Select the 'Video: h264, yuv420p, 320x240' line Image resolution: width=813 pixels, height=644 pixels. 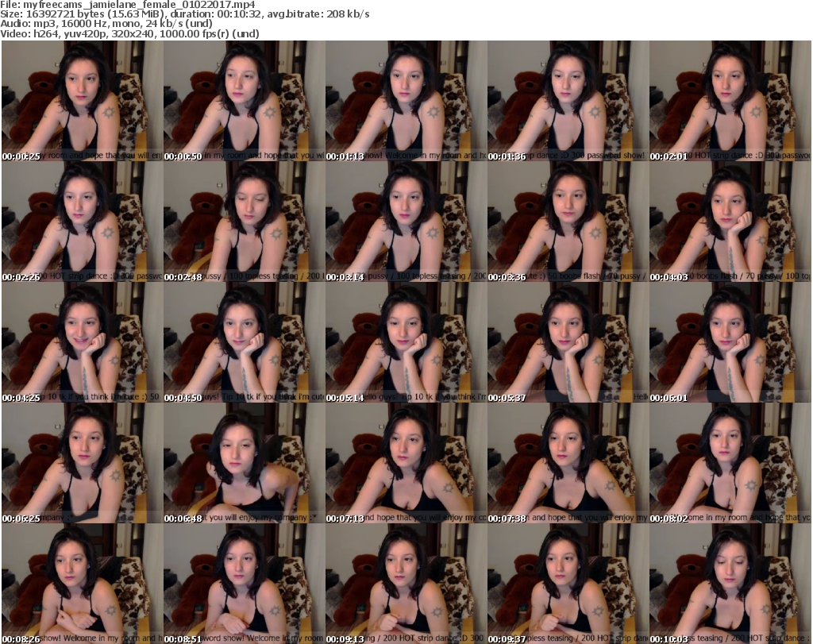click(129, 33)
